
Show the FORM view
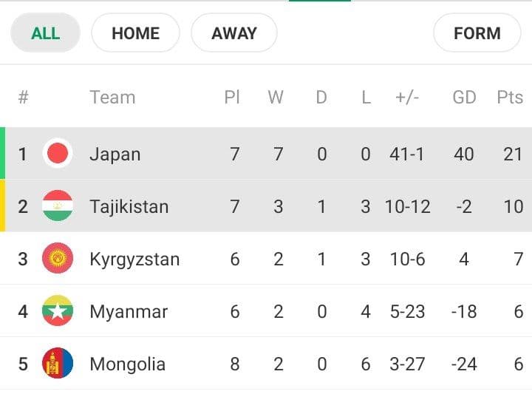coord(477,33)
